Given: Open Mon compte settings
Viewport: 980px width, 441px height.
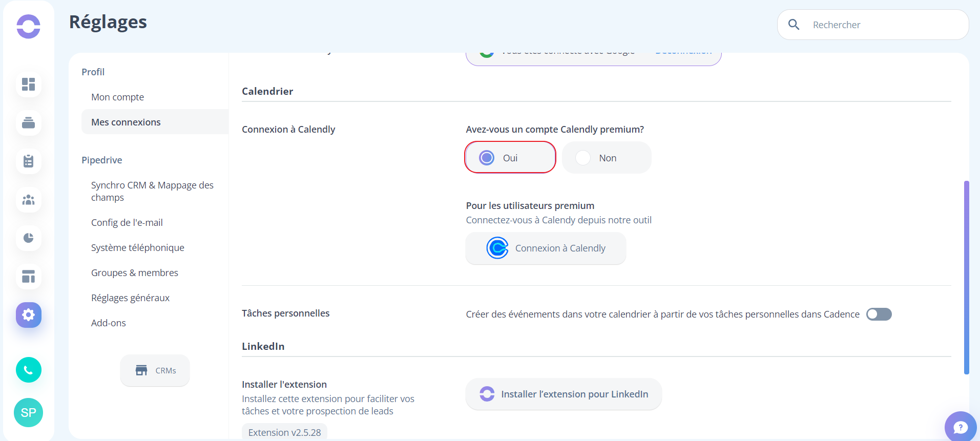Looking at the screenshot, I should click(117, 97).
